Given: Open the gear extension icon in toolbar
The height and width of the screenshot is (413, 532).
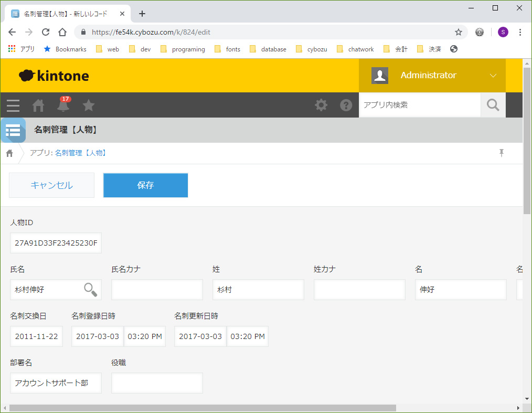Looking at the screenshot, I should (480, 32).
